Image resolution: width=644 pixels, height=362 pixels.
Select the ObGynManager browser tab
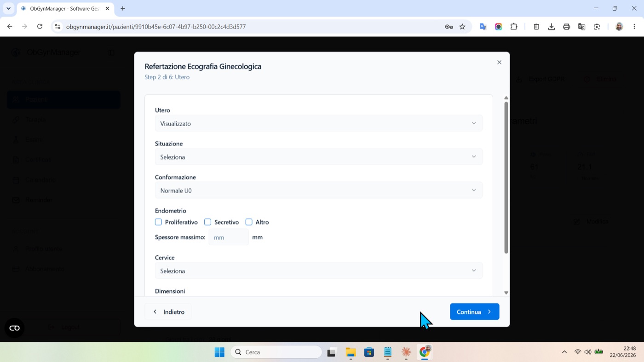click(65, 8)
